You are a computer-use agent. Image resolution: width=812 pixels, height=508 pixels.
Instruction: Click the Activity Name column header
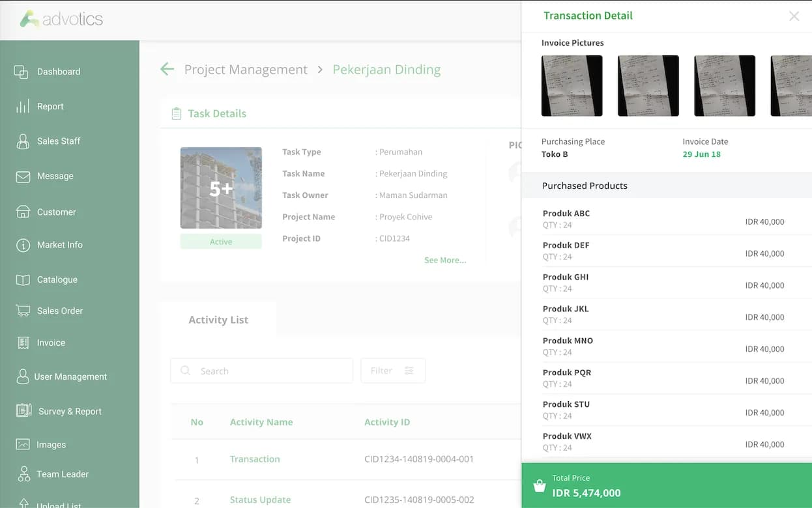pos(261,422)
